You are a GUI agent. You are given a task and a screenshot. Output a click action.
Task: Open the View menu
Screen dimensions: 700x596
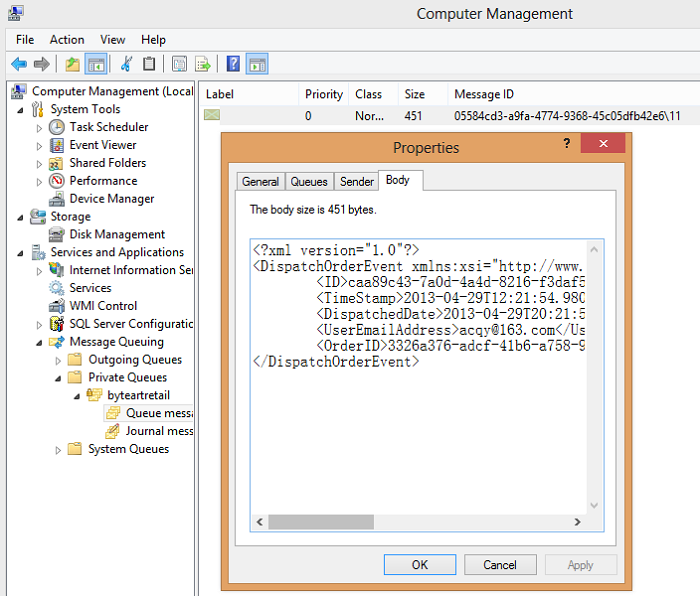click(112, 40)
